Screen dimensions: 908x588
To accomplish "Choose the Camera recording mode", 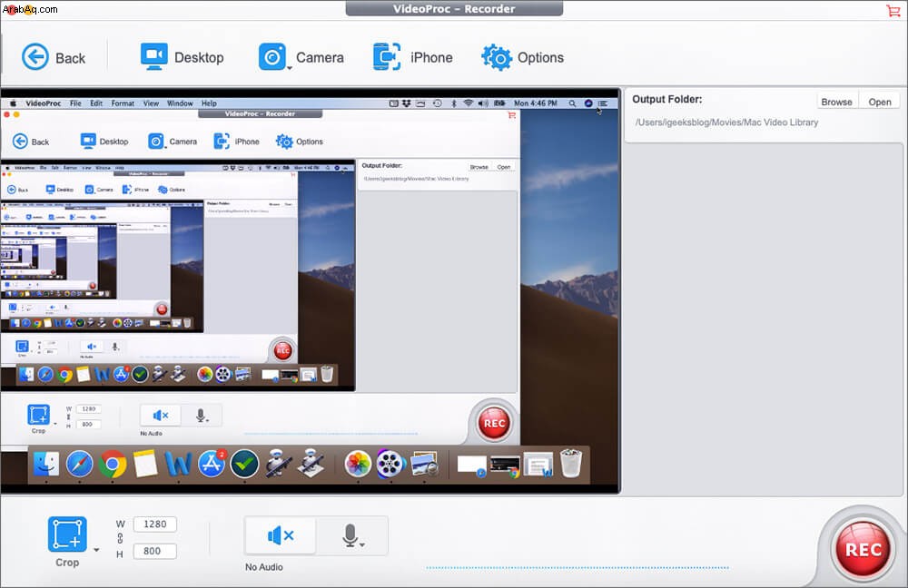I will 301,57.
